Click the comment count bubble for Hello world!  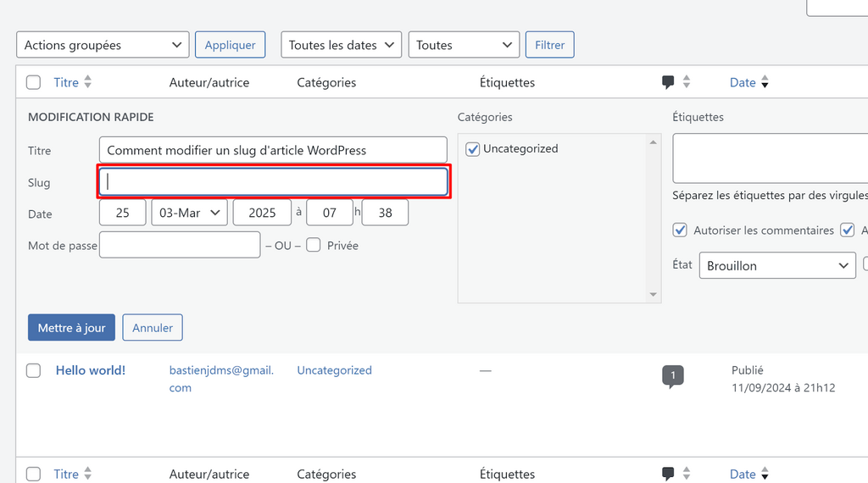[x=673, y=375]
